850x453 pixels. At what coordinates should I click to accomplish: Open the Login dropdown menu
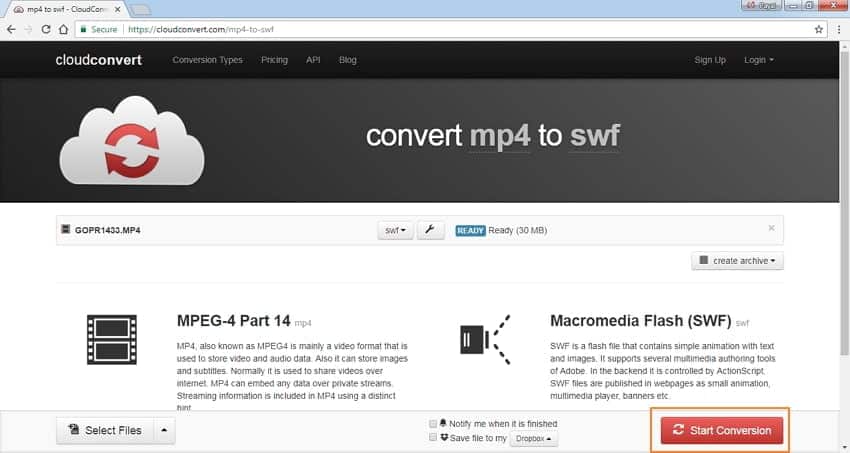758,60
